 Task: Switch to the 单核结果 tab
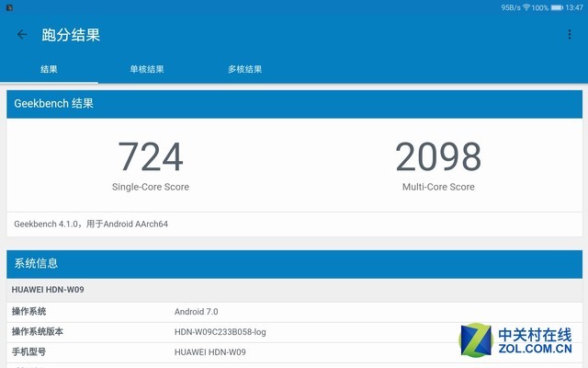click(147, 69)
